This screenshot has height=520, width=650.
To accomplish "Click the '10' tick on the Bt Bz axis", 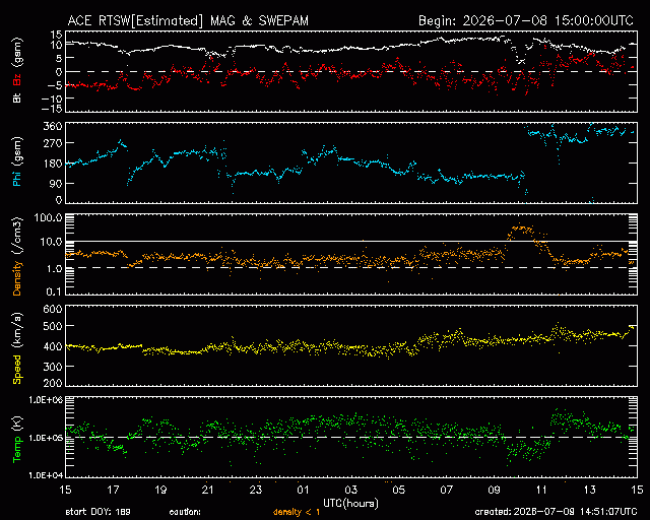I will 56,44.
